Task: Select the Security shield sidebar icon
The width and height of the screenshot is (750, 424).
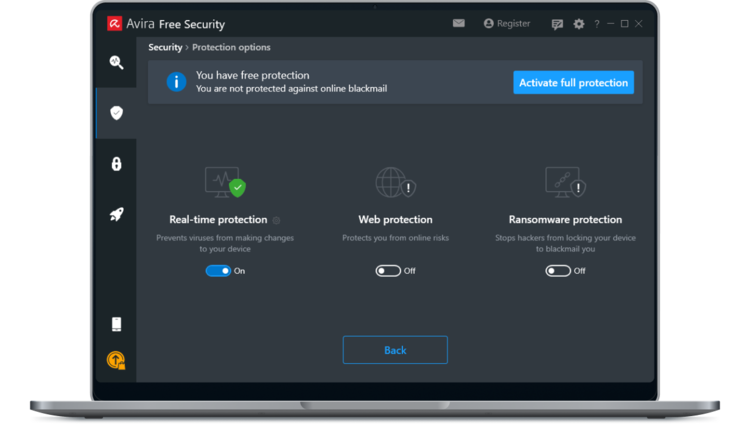Action: (x=116, y=113)
